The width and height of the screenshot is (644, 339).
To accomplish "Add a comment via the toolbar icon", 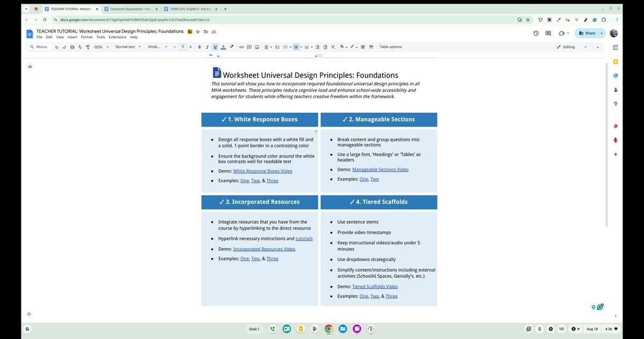I will click(249, 47).
